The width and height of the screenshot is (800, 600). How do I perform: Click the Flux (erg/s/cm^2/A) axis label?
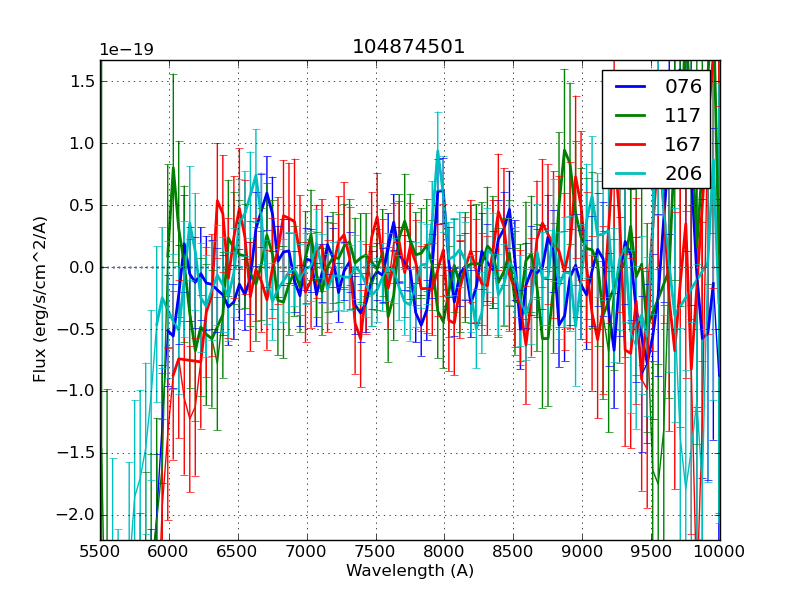coord(41,299)
